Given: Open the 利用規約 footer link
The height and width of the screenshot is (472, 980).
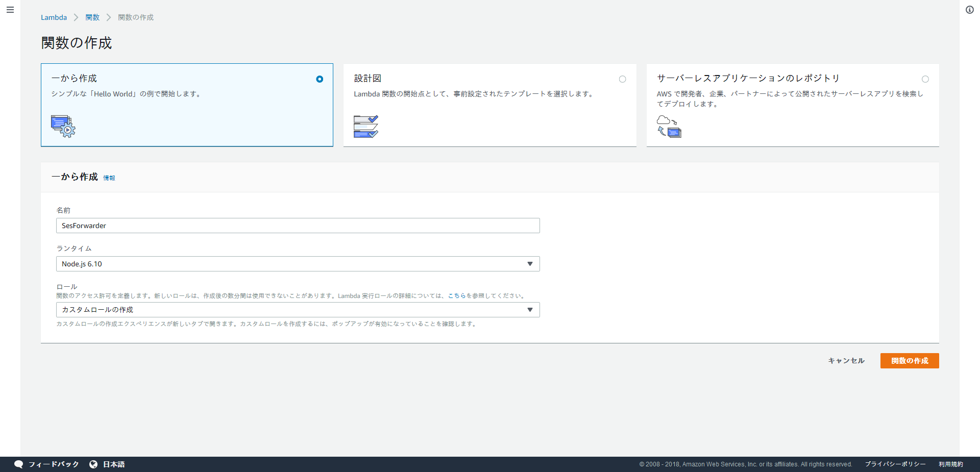Looking at the screenshot, I should [x=951, y=464].
